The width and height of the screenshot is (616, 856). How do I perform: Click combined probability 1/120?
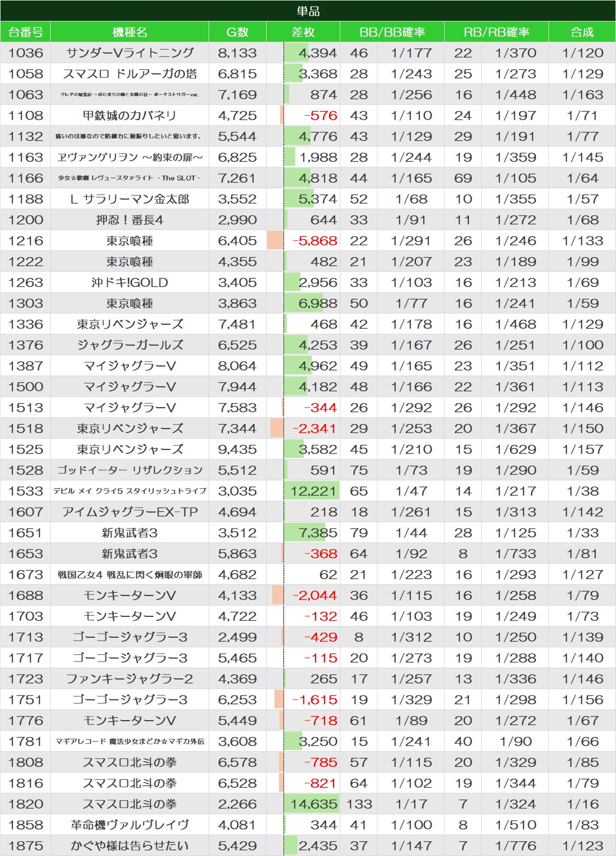(x=583, y=53)
